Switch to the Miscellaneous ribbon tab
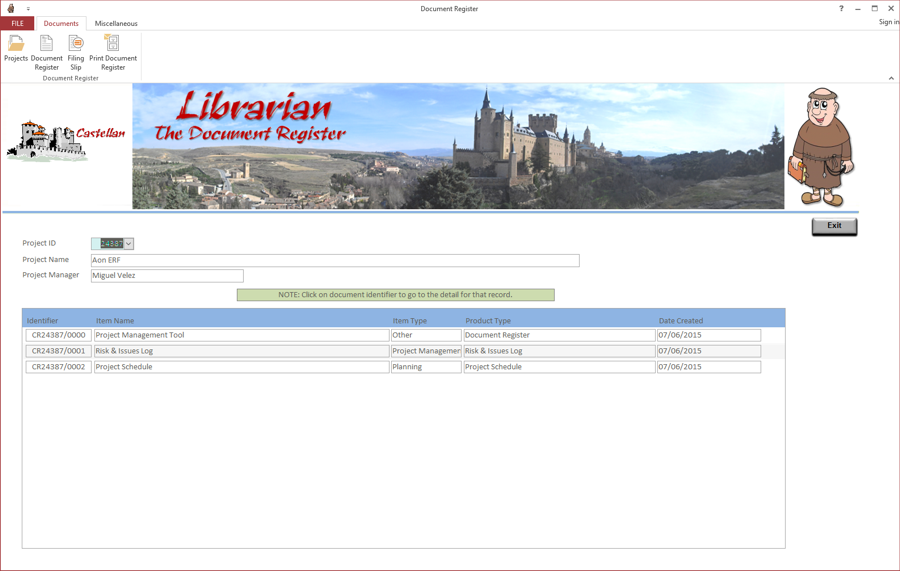The height and width of the screenshot is (571, 900). coord(116,24)
